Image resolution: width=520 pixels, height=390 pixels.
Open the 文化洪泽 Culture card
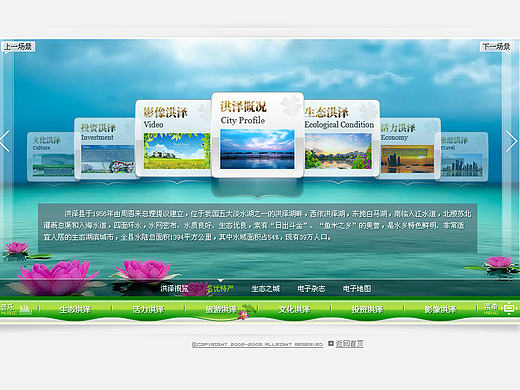coord(51,157)
